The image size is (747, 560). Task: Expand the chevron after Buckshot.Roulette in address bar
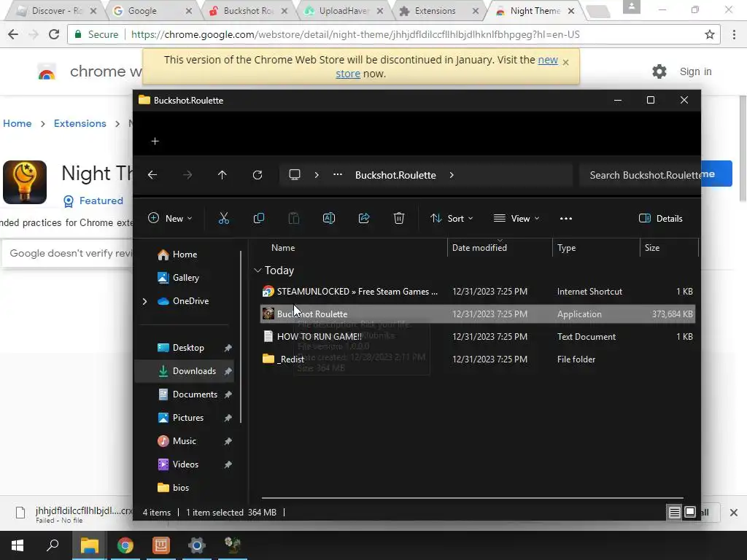452,175
